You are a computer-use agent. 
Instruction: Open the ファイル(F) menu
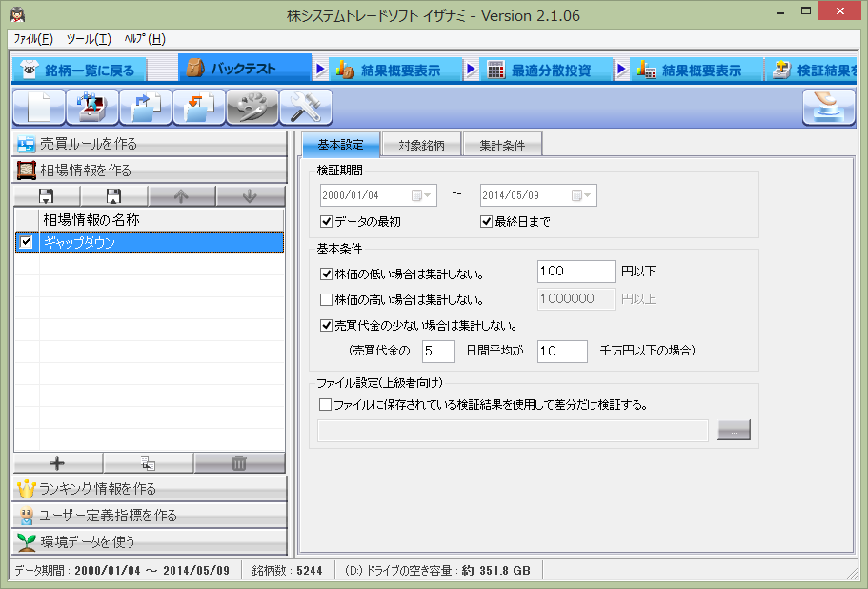[x=33, y=39]
